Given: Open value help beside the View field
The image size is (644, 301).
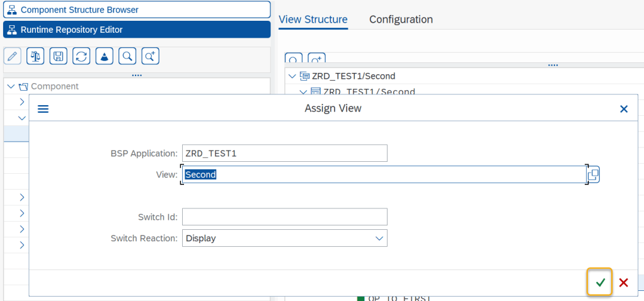Looking at the screenshot, I should pos(593,174).
